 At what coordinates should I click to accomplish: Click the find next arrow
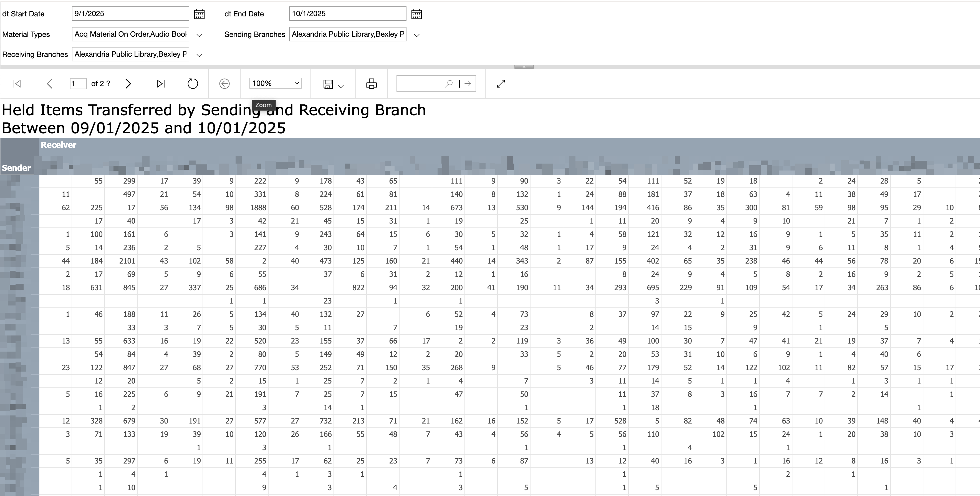coord(468,83)
